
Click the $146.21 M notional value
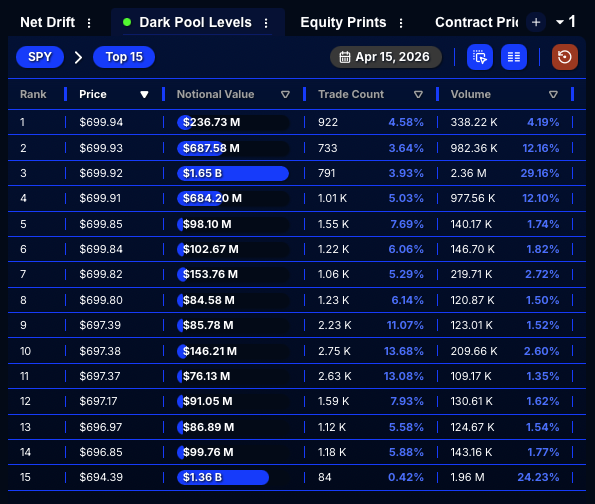(x=210, y=351)
